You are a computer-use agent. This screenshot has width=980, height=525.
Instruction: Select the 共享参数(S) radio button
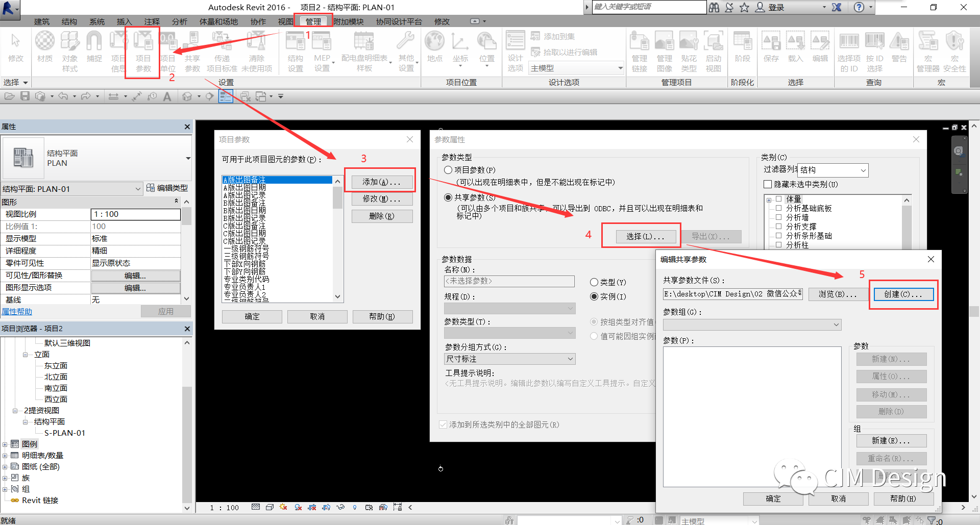pyautogui.click(x=448, y=197)
